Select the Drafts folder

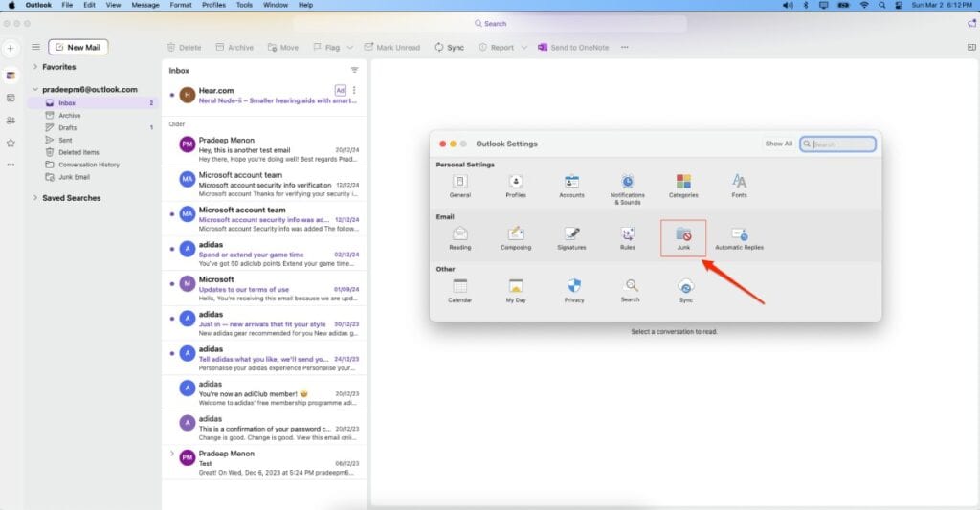pyautogui.click(x=94, y=127)
